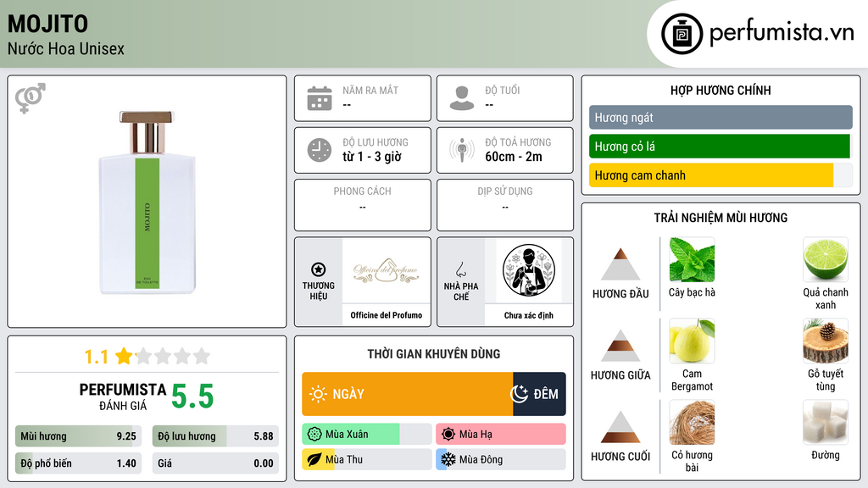Select the Hương ngát accord bar

(x=721, y=117)
